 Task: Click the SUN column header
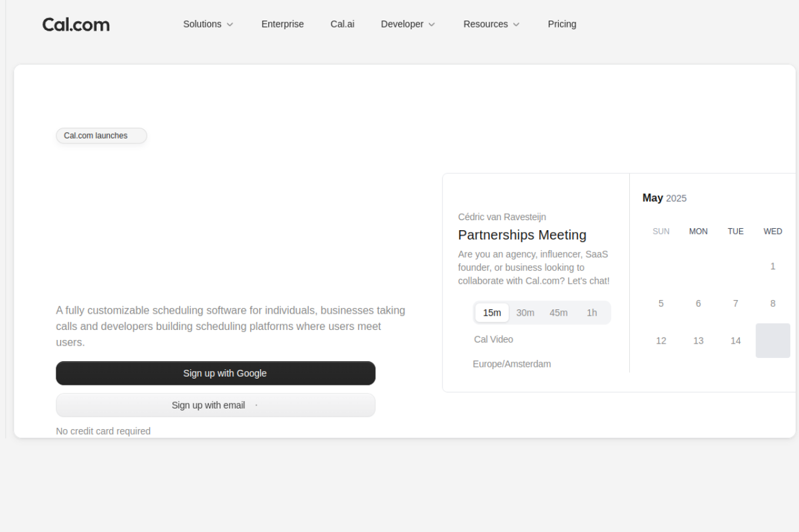(661, 231)
